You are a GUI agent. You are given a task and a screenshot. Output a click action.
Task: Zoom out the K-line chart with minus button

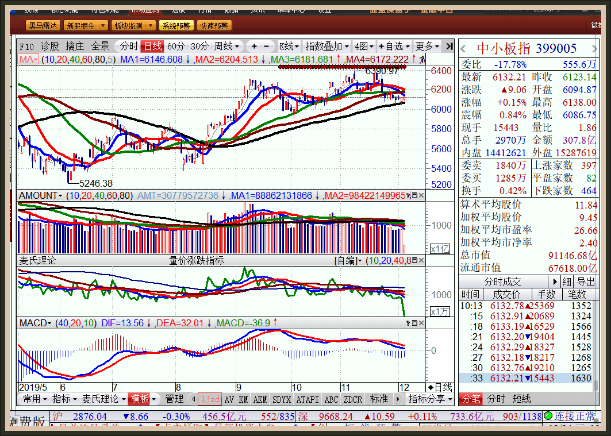pos(267,46)
